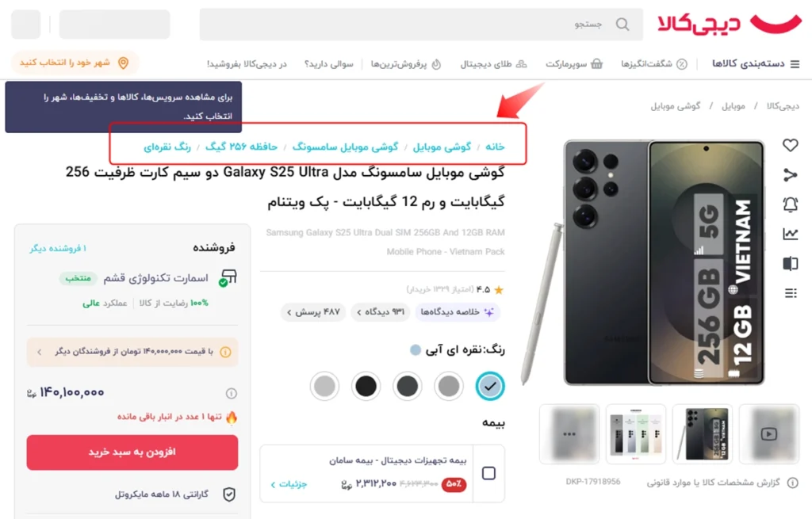Screen dimensions: 812x519
Task: Click the search magnifier icon
Action: 622,25
